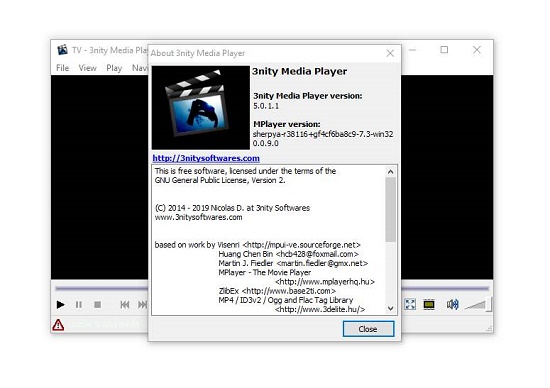Image resolution: width=550 pixels, height=388 pixels.
Task: Open the 3nitysoftwares.com hyperlink
Action: coord(206,158)
